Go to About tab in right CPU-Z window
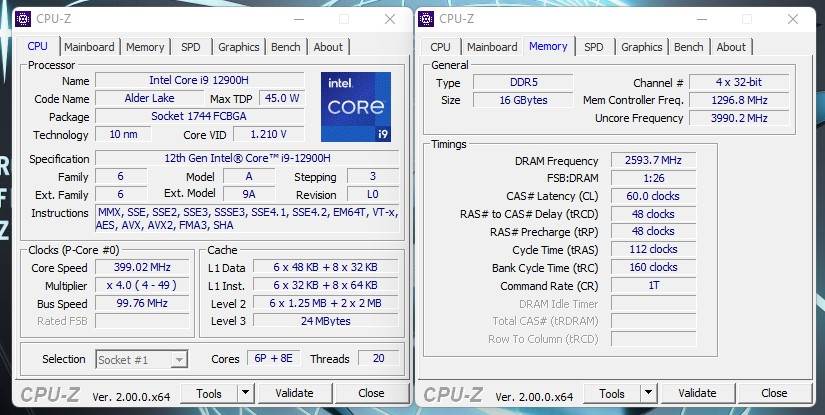This screenshot has width=825, height=415. 731,47
